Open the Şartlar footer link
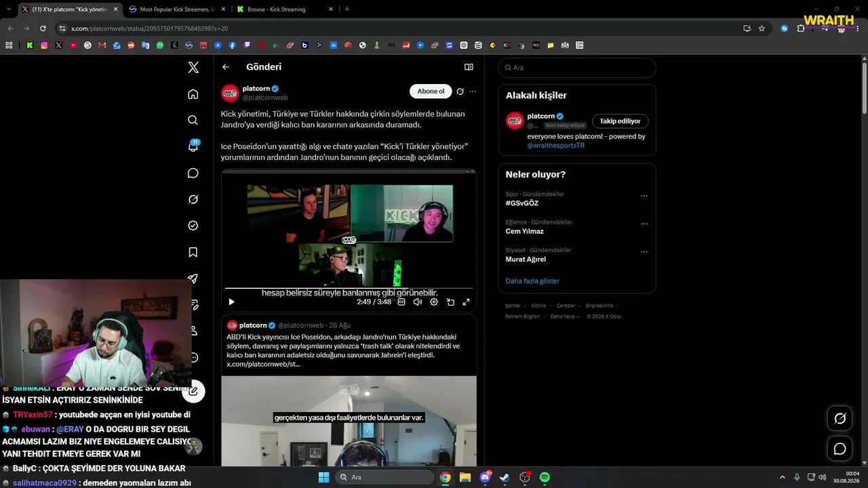Image resolution: width=868 pixels, height=488 pixels. pos(513,306)
